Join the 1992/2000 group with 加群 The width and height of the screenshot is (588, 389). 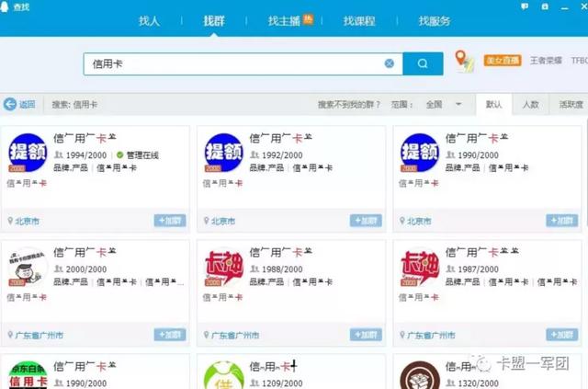[366, 221]
